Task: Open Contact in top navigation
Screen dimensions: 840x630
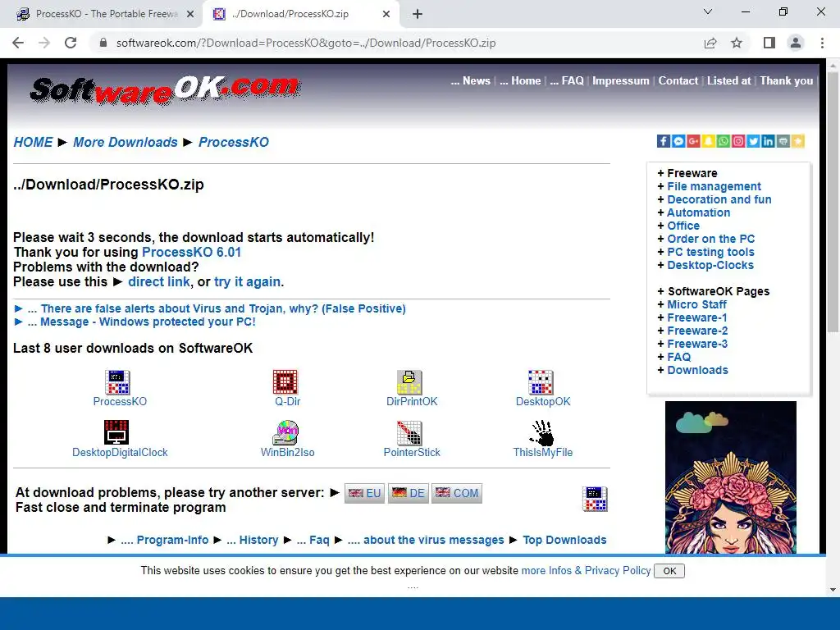Action: click(678, 81)
